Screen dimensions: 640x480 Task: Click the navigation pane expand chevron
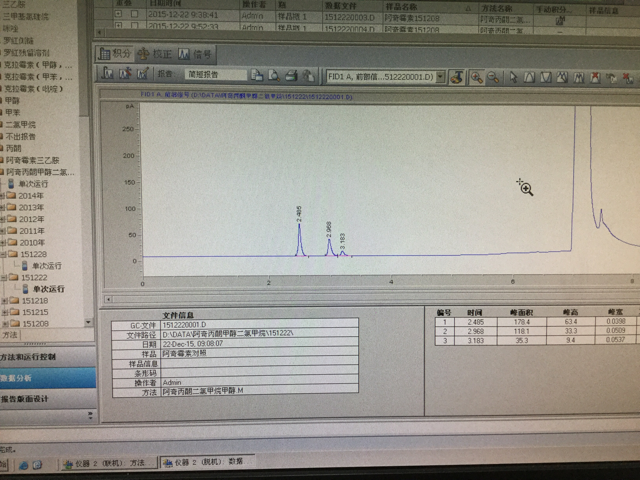click(90, 416)
